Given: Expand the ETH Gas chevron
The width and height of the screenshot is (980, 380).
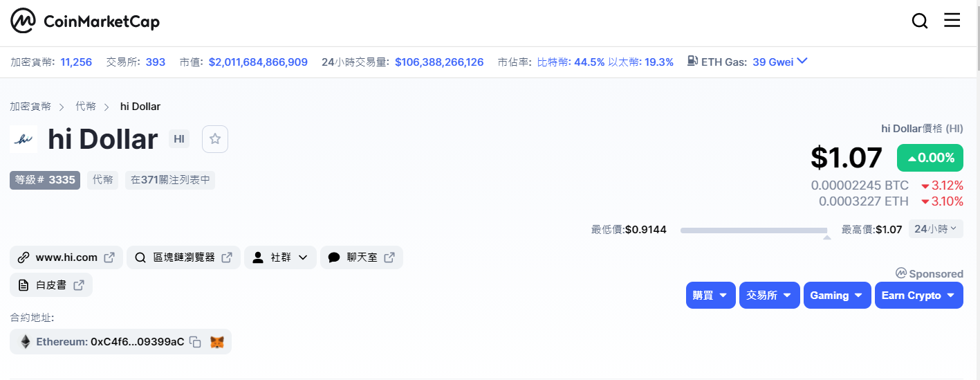Looking at the screenshot, I should click(x=802, y=61).
